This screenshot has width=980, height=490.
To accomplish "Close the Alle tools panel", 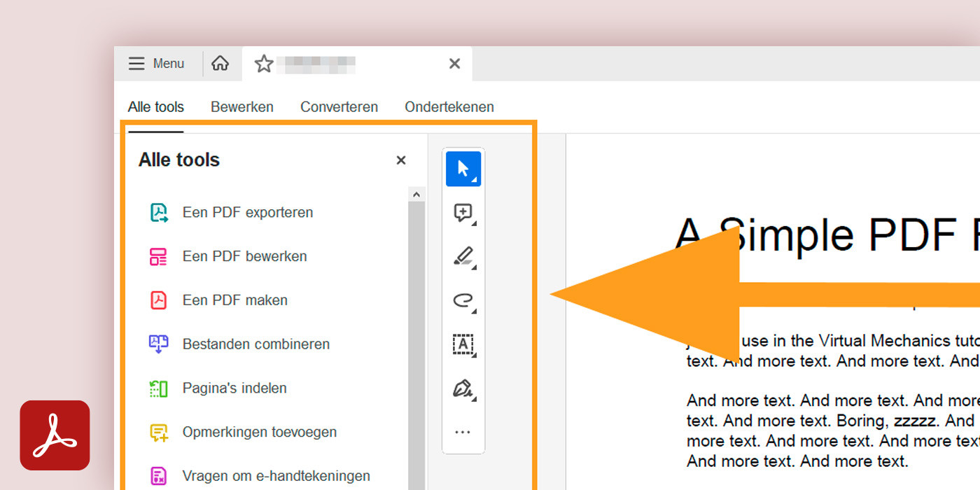I will coord(401,160).
